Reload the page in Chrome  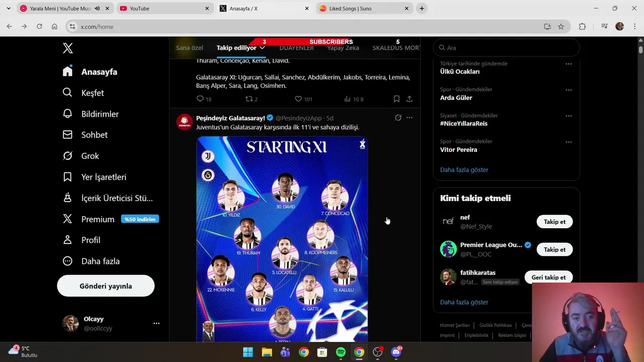click(x=39, y=27)
